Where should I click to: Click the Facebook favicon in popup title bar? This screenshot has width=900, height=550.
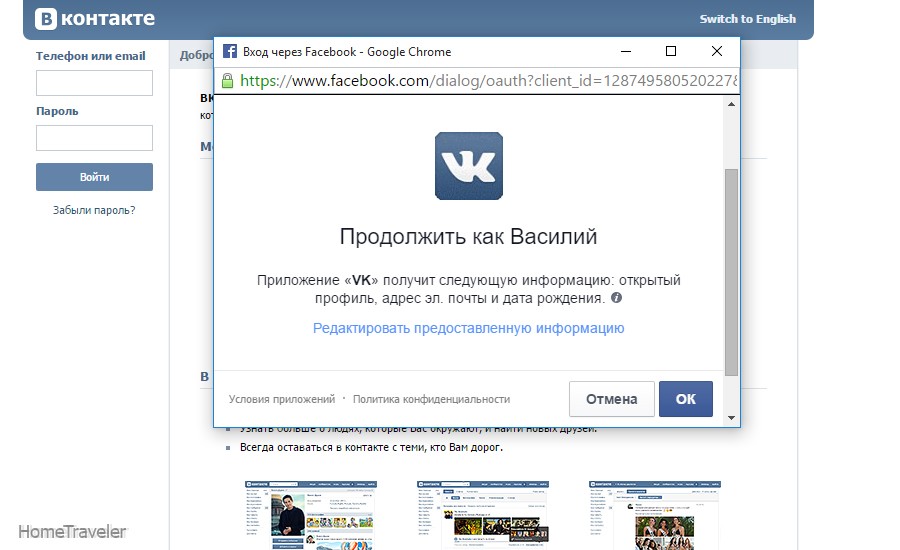tap(230, 51)
